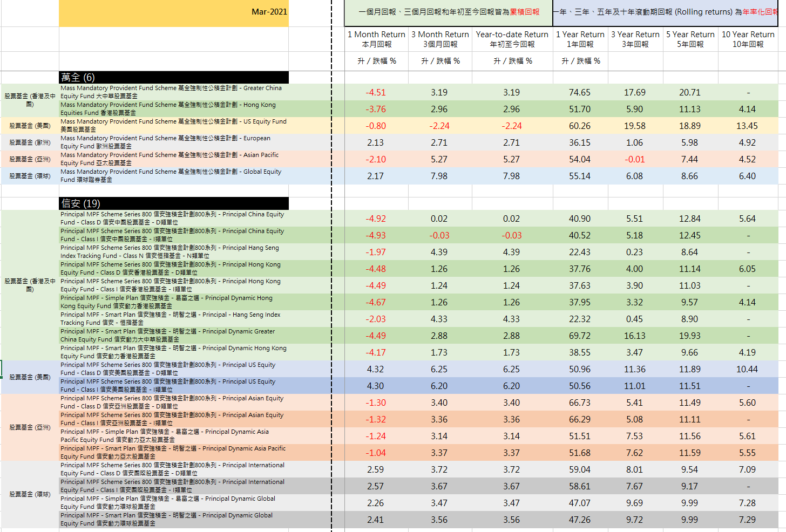Select Smart Plan Principal Dynamic Asia Pacific Equity Fund
Screen dimensions: 786x532
click(174, 453)
